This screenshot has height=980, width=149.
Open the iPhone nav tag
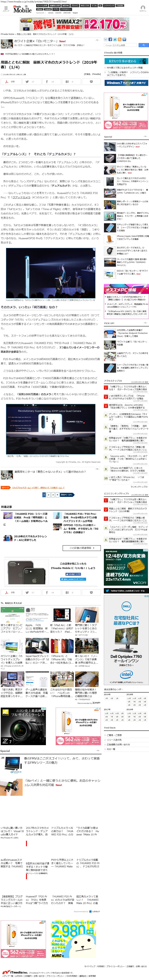tap(40, 9)
